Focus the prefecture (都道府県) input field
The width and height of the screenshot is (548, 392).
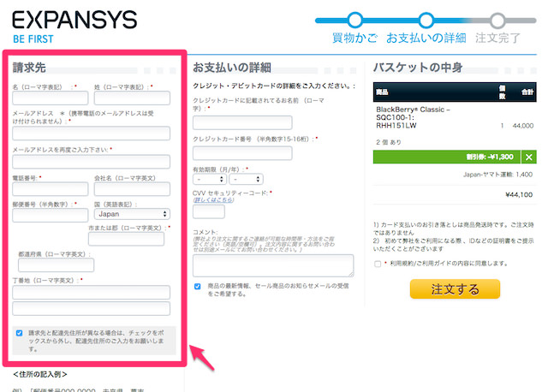coord(57,265)
